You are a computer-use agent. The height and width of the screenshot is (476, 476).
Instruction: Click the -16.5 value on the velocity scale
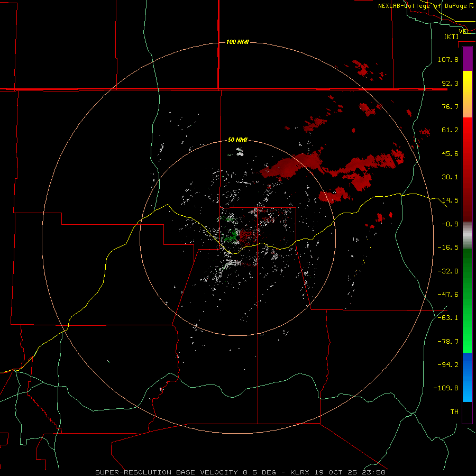pyautogui.click(x=448, y=248)
